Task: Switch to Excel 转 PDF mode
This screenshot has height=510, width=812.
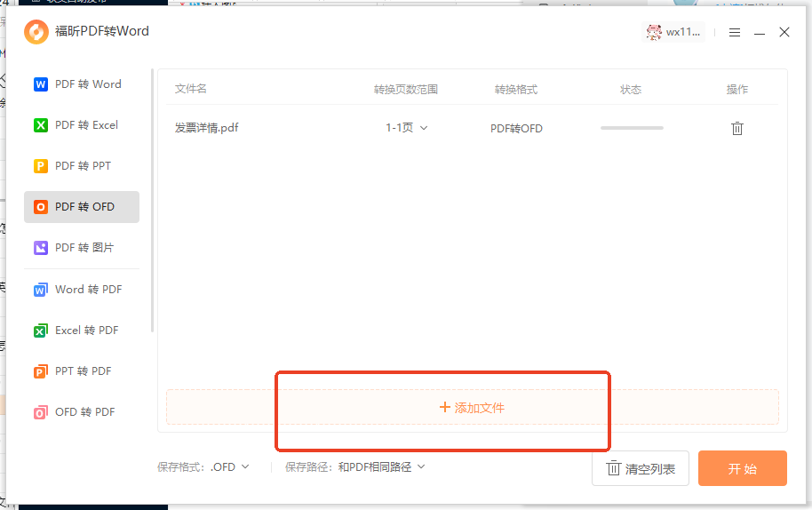Action: click(x=82, y=331)
